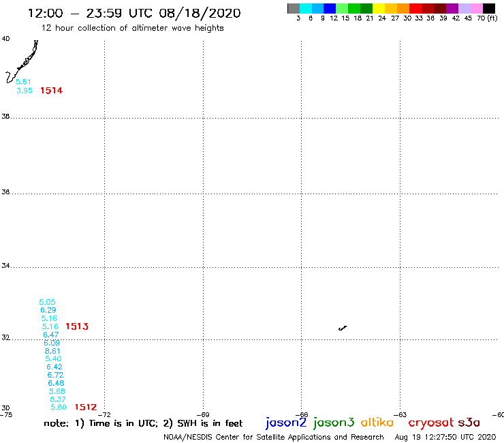
Task: Click the latitude label 36
Action: pos(5,192)
